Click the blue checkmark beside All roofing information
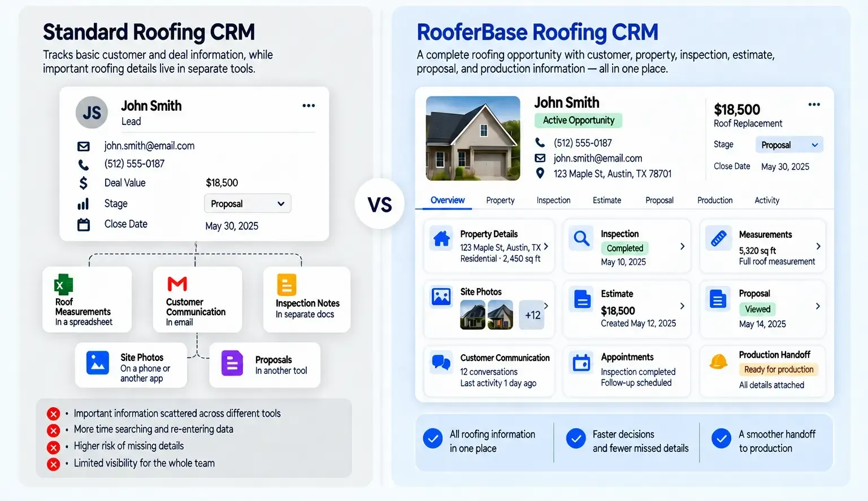 [x=433, y=438]
